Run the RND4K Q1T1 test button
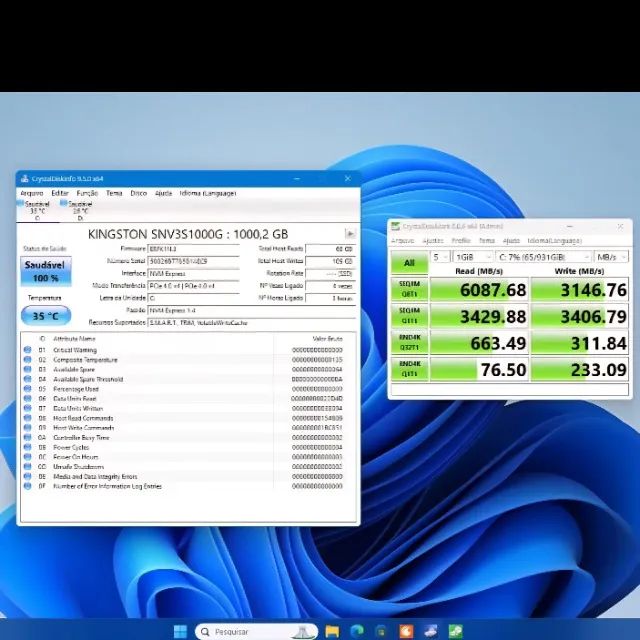This screenshot has width=640, height=640. pyautogui.click(x=409, y=369)
